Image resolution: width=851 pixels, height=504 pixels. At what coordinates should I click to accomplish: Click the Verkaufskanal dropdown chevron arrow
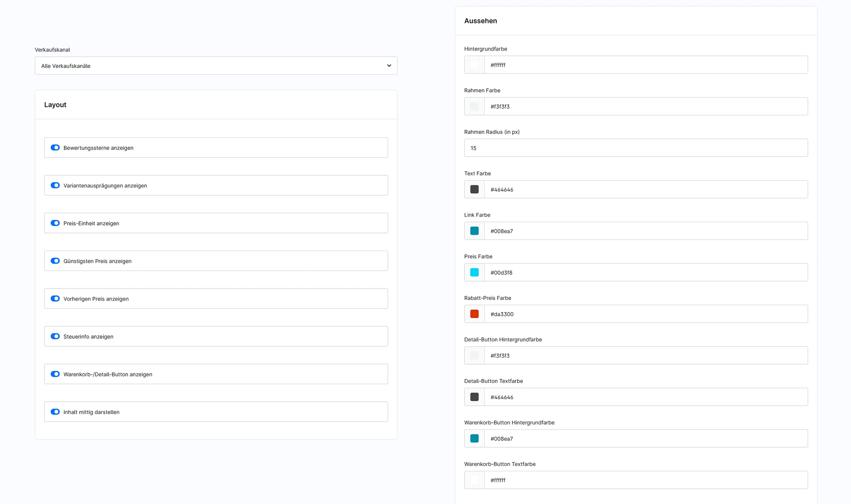tap(389, 66)
